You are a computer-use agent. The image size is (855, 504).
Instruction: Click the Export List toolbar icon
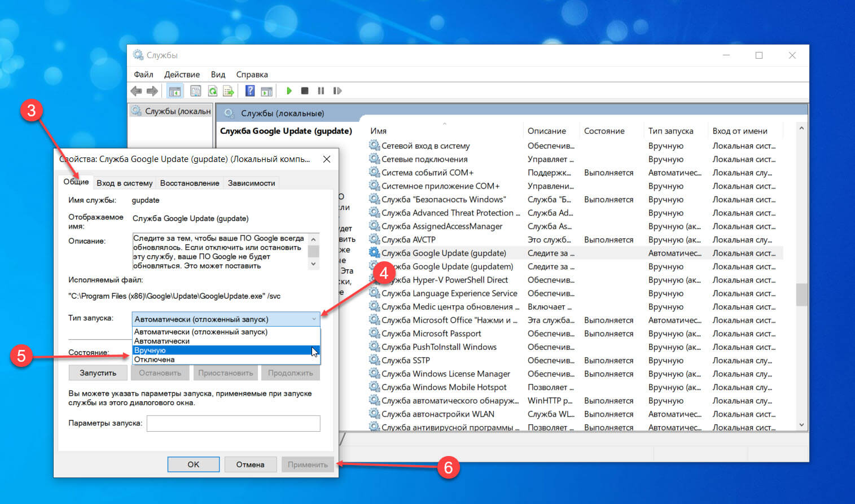[x=229, y=91]
